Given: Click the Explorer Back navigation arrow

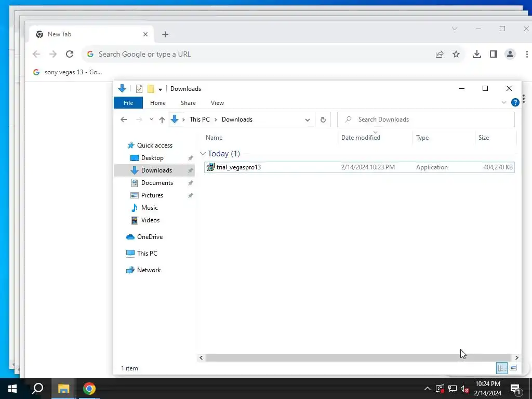Looking at the screenshot, I should click(x=124, y=119).
